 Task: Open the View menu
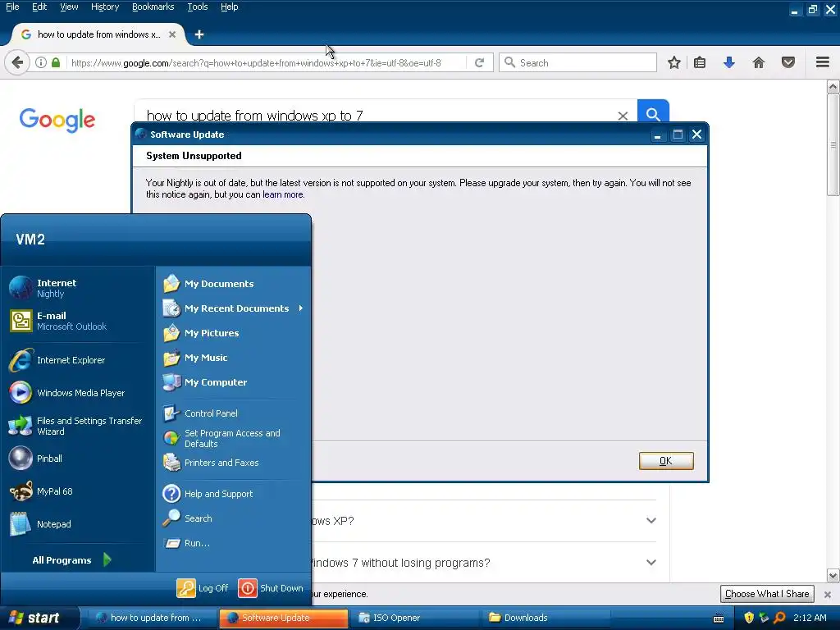coord(69,7)
